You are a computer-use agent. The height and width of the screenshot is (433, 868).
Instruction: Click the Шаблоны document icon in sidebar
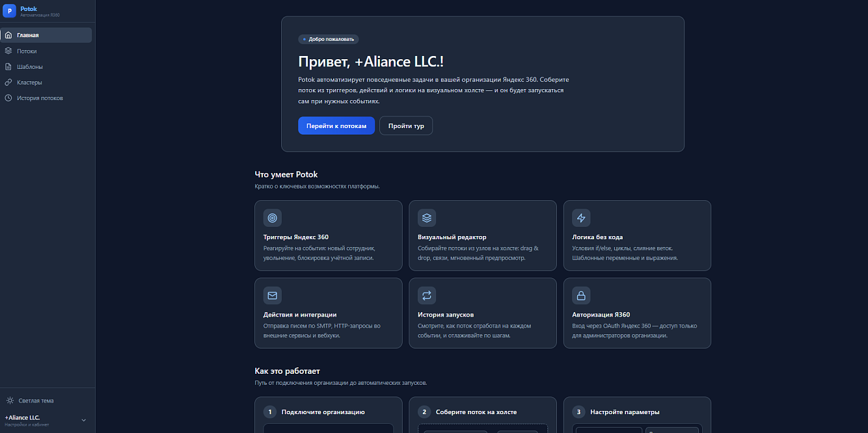click(8, 66)
